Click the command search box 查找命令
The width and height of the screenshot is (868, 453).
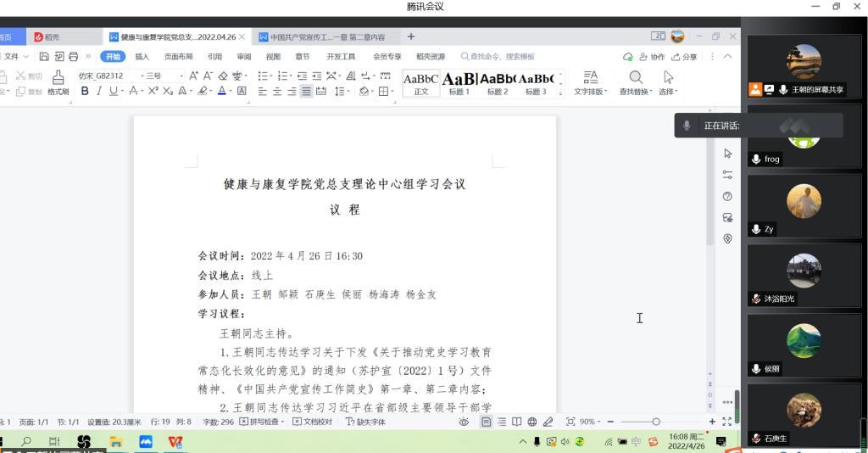[500, 57]
